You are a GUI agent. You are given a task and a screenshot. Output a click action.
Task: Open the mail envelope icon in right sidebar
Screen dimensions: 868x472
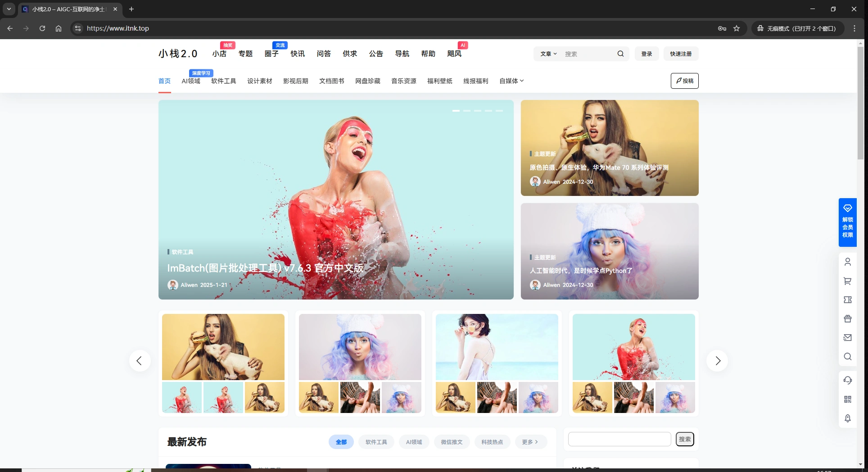point(847,337)
